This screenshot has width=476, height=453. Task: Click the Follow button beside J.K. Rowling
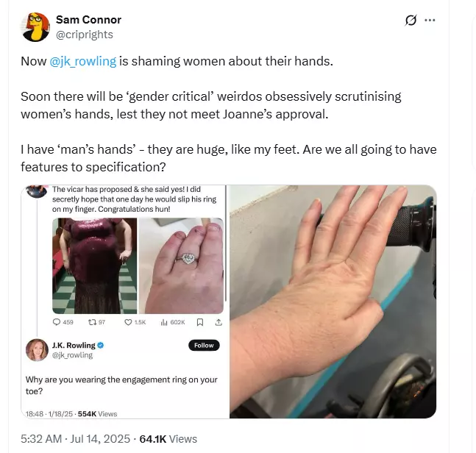tap(204, 346)
